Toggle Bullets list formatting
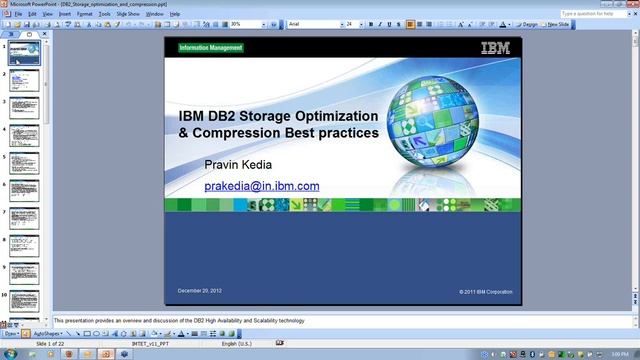This screenshot has height=360, width=640. [449, 24]
